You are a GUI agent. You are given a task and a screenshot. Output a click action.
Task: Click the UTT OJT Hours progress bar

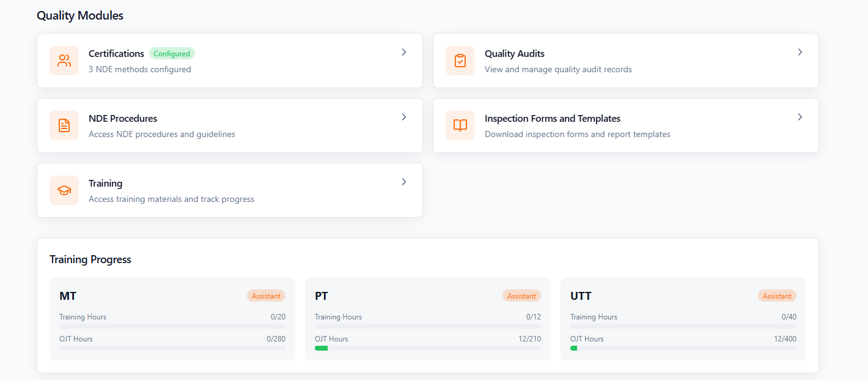click(683, 348)
